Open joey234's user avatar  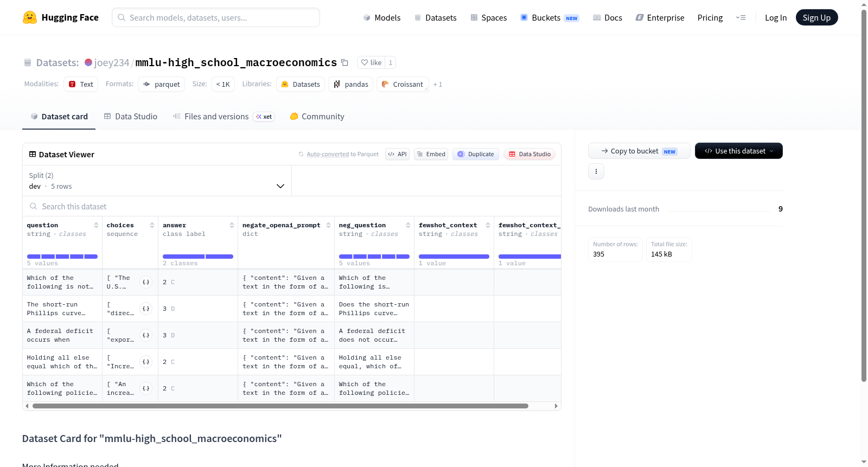(88, 62)
